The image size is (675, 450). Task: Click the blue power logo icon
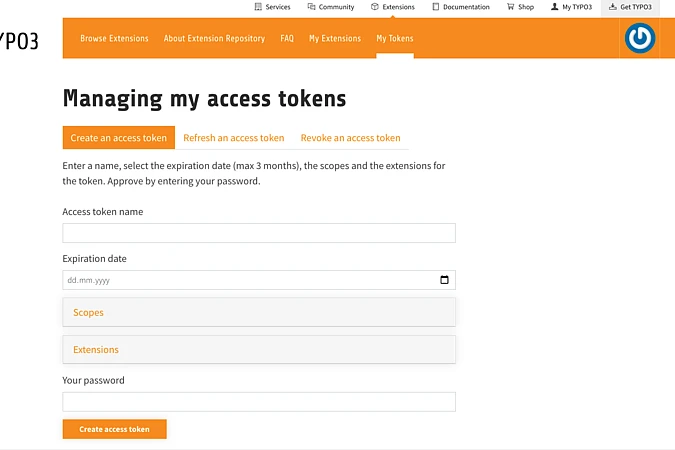(x=640, y=38)
